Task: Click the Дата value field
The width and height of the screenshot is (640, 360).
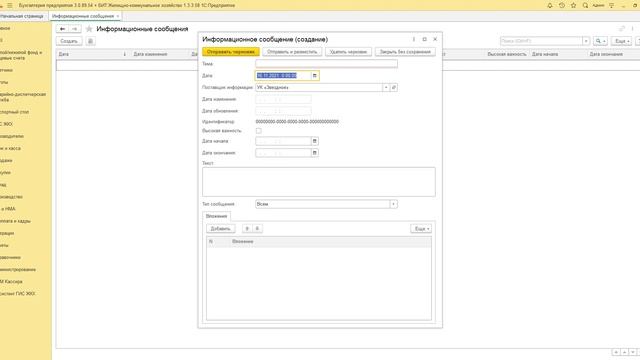Action: click(x=283, y=76)
